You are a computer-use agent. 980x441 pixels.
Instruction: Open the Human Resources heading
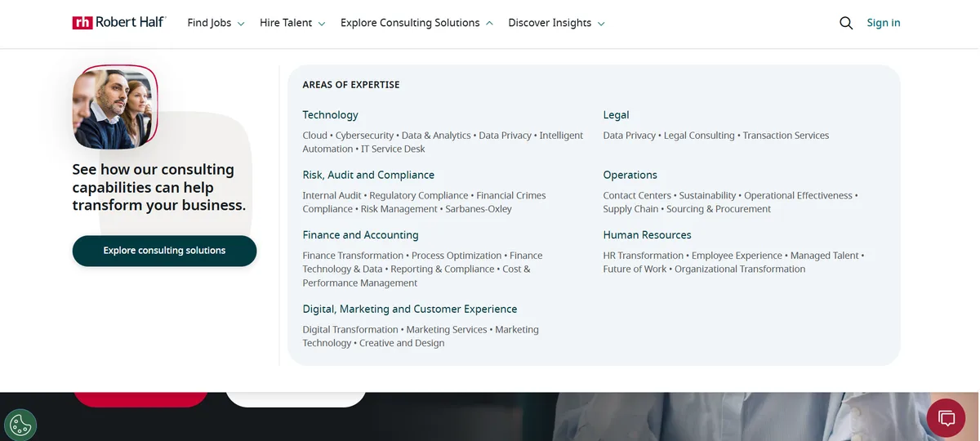647,234
